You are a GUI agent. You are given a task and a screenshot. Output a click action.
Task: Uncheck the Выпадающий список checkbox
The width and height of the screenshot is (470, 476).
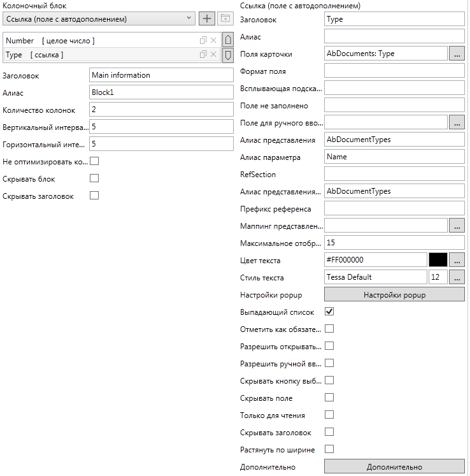point(329,312)
